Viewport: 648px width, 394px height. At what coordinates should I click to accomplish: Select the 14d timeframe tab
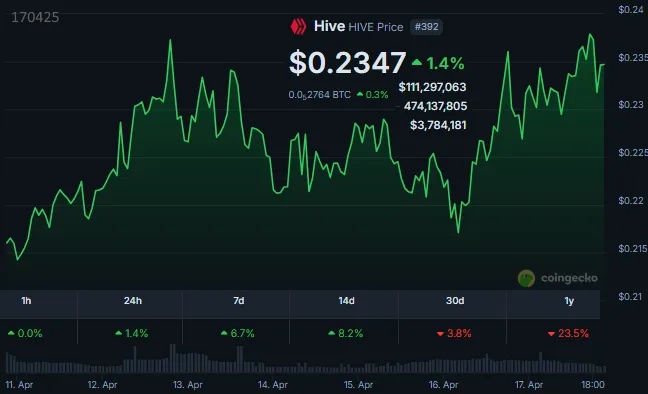346,301
